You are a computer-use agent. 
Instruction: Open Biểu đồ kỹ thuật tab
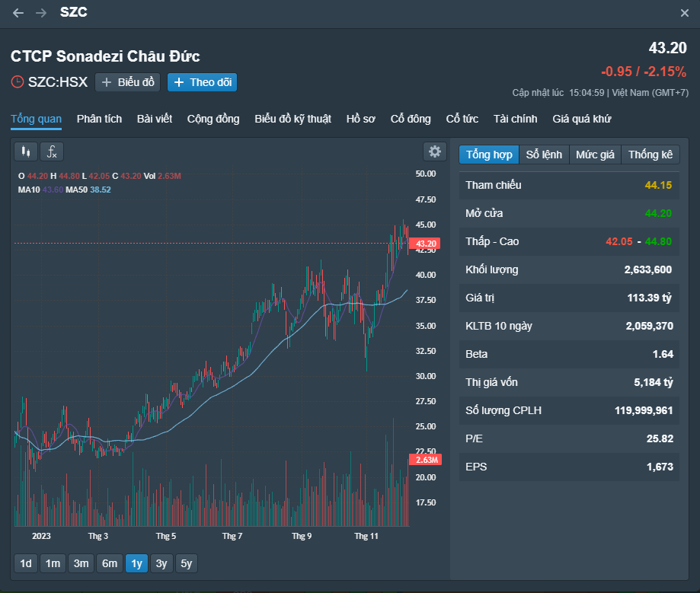click(292, 120)
